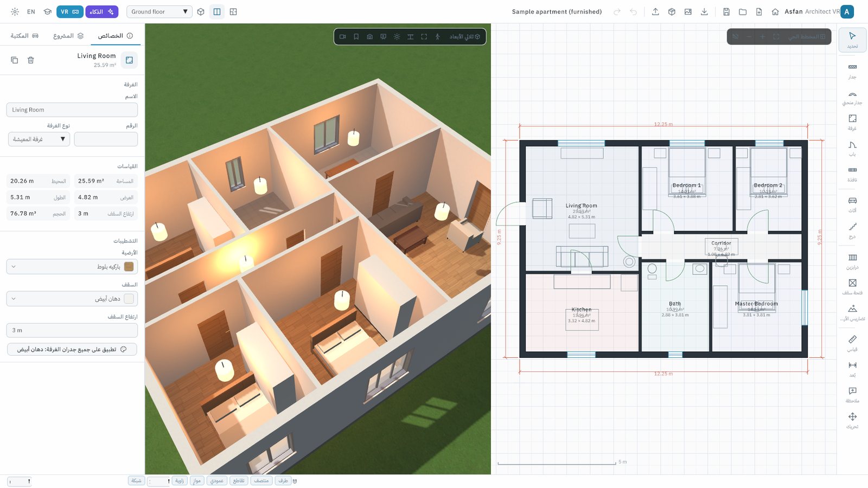Expand the ceiling finish white paint dropdown
868x488 pixels.
(72, 299)
